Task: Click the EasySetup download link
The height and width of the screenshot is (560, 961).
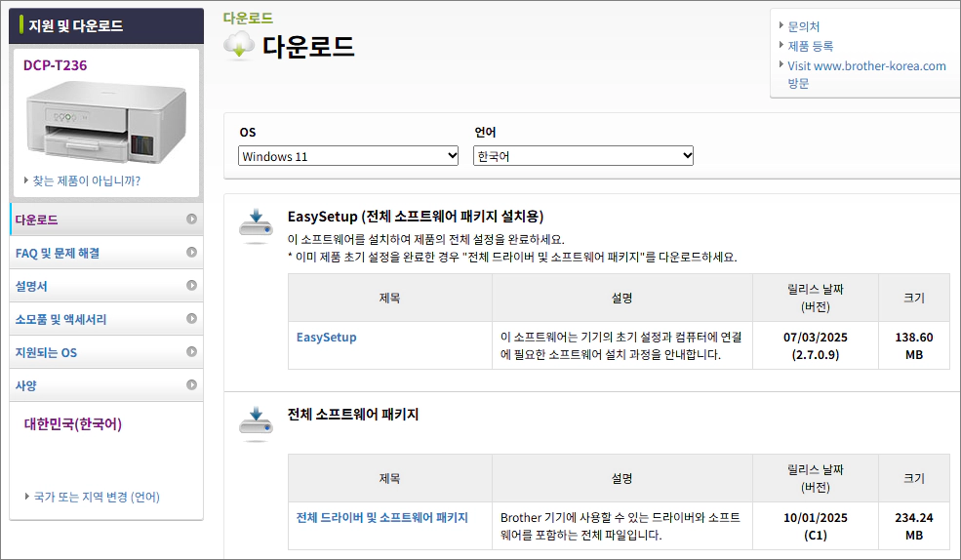Action: point(326,337)
